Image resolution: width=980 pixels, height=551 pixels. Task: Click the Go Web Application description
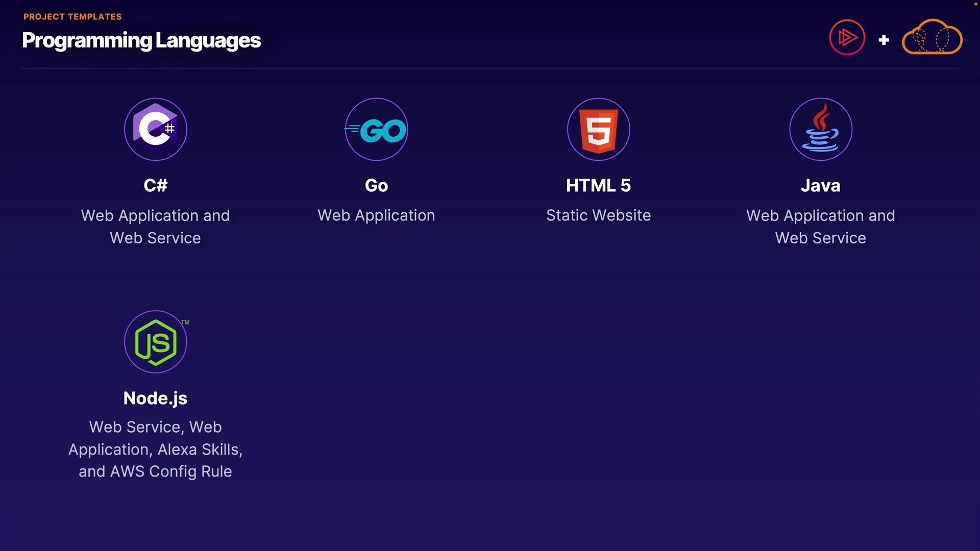[376, 215]
